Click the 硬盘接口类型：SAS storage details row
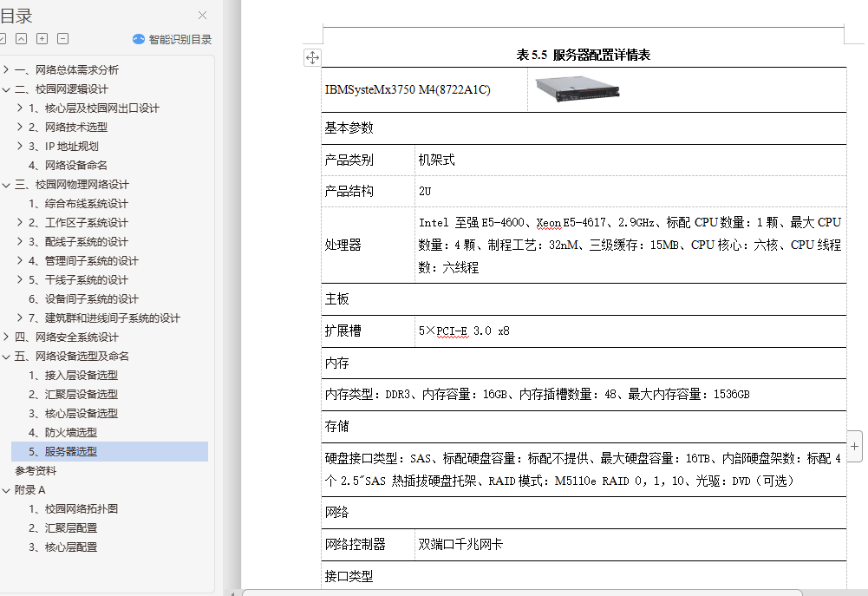This screenshot has width=868, height=596. [584, 469]
